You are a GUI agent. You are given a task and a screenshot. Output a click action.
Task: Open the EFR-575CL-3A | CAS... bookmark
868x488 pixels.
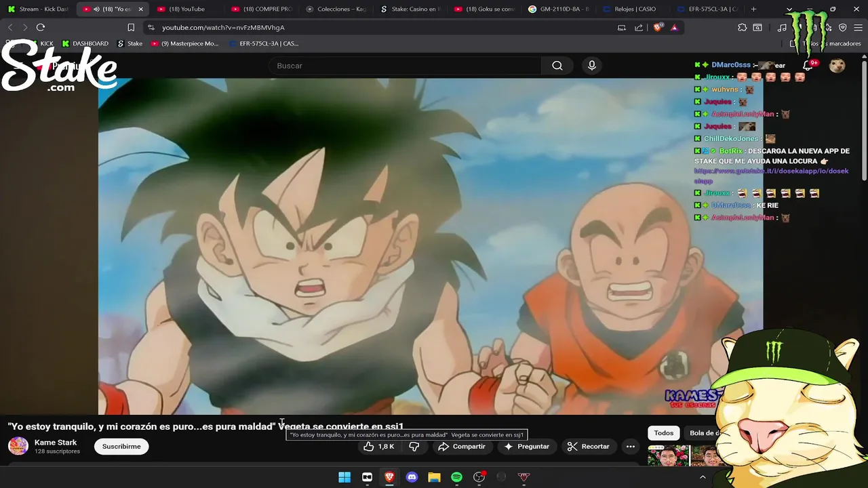pos(264,43)
